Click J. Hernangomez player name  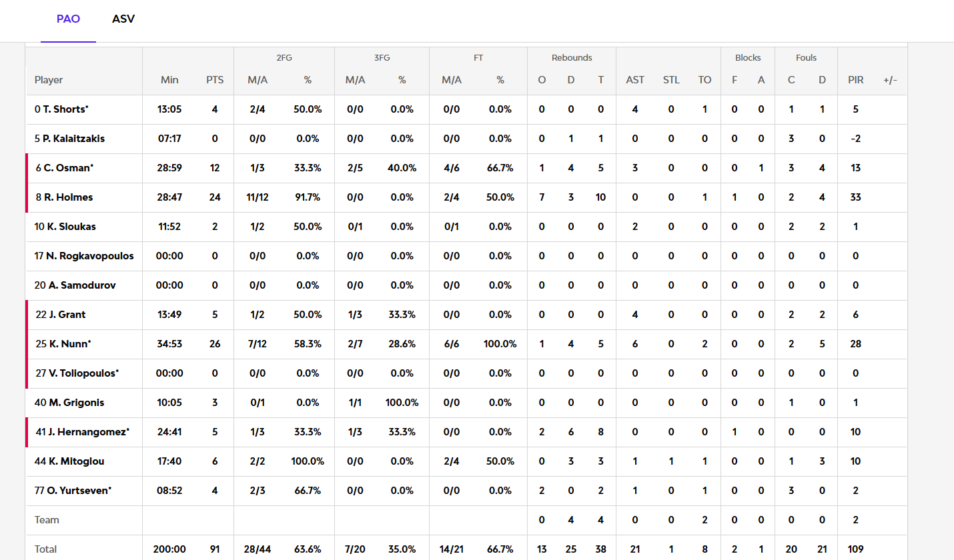coord(87,432)
